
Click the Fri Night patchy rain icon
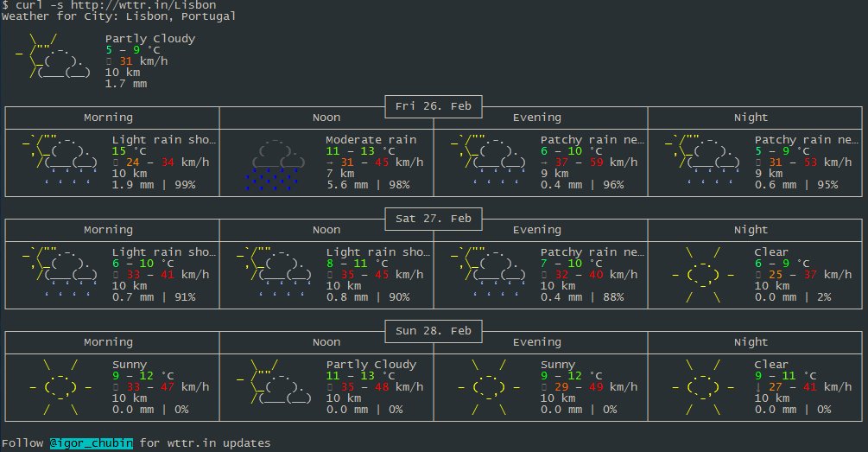702,159
